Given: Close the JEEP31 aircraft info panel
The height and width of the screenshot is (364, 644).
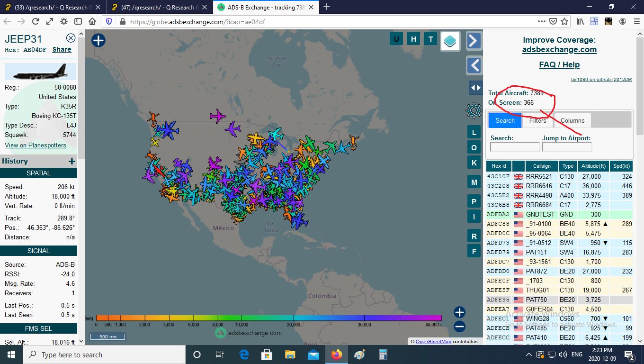Looking at the screenshot, I should point(71,38).
